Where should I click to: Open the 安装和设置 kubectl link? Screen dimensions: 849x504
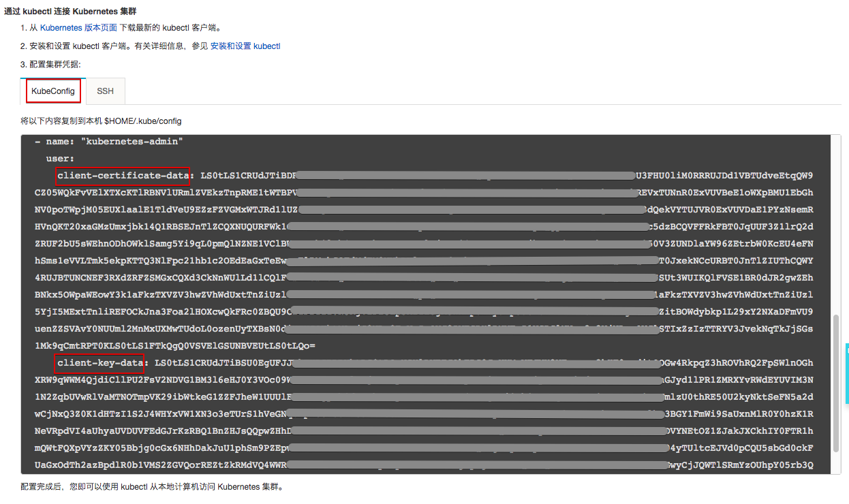pyautogui.click(x=245, y=46)
